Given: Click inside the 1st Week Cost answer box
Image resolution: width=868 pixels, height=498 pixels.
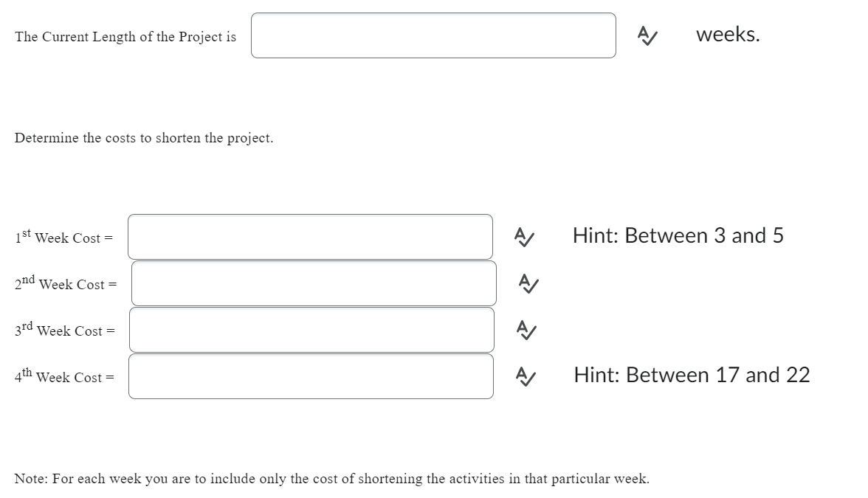Looking at the screenshot, I should coord(311,237).
